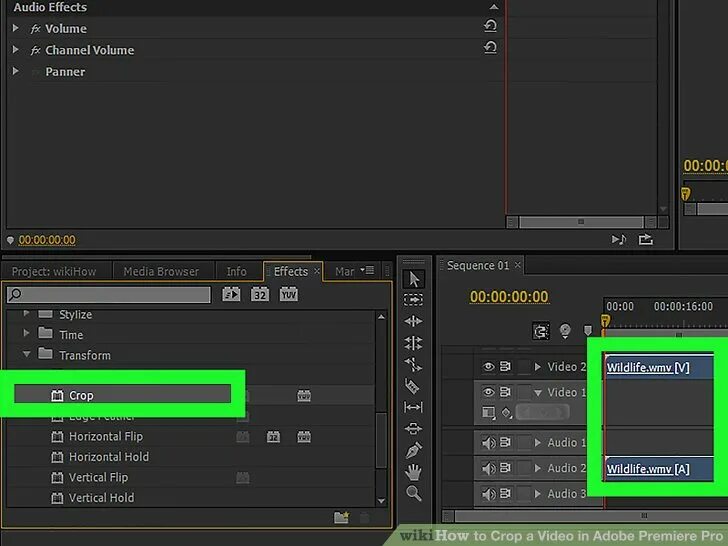The height and width of the screenshot is (546, 728).
Task: Expand the Audio 2 track
Action: 538,468
